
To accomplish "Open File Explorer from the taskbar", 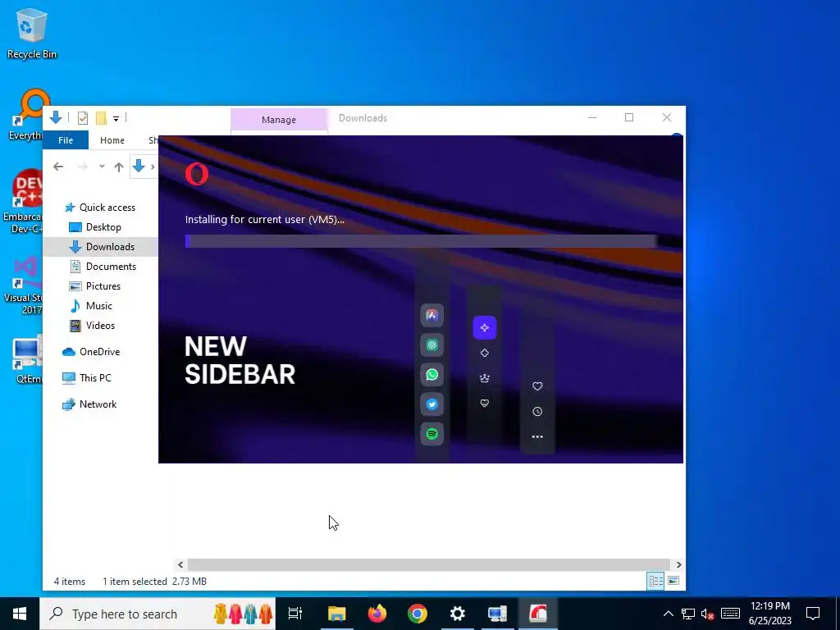I will tap(337, 614).
